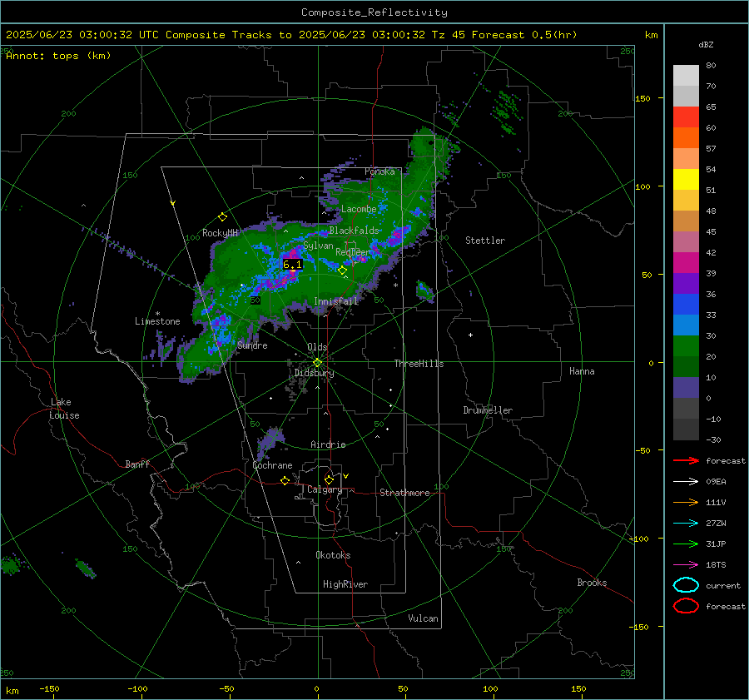Click the Drumheller label
Screen dimensions: 749x700
(488, 410)
